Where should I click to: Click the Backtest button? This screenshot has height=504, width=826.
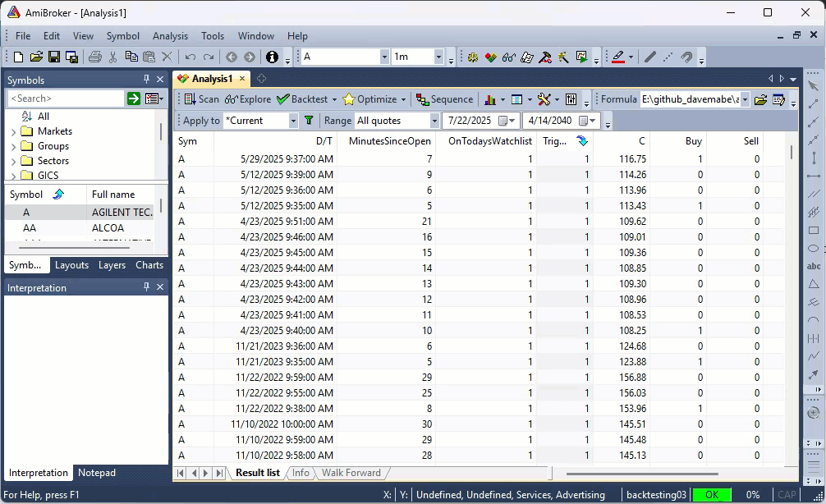tap(302, 99)
